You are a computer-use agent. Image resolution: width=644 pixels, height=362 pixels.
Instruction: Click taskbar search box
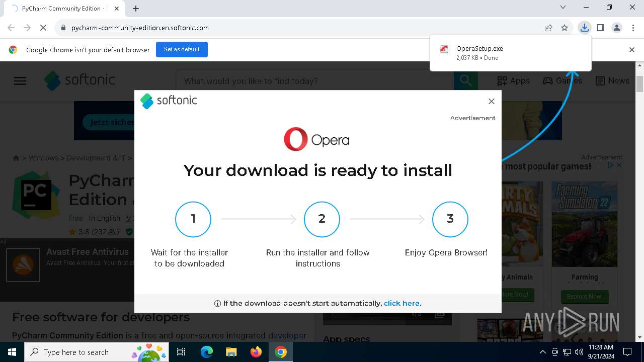[97, 352]
